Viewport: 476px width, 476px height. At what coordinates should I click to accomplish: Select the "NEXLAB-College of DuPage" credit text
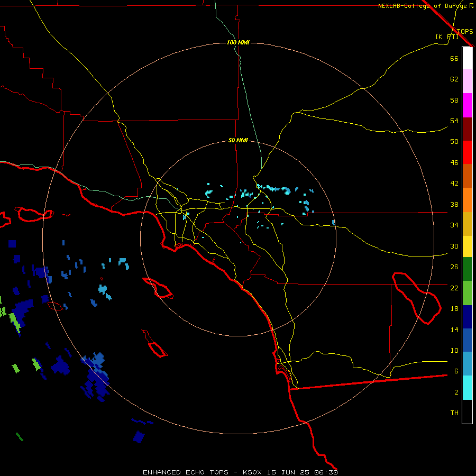point(423,6)
